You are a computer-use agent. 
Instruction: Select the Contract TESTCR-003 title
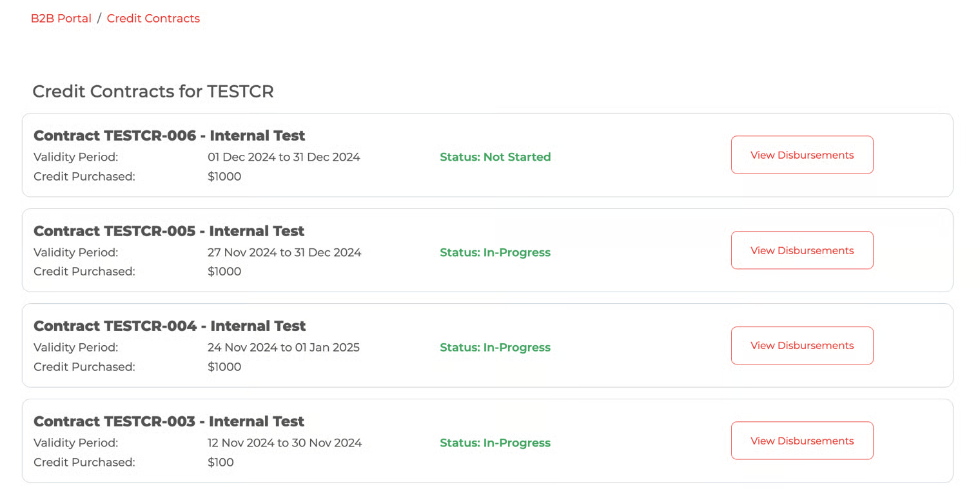tap(169, 421)
